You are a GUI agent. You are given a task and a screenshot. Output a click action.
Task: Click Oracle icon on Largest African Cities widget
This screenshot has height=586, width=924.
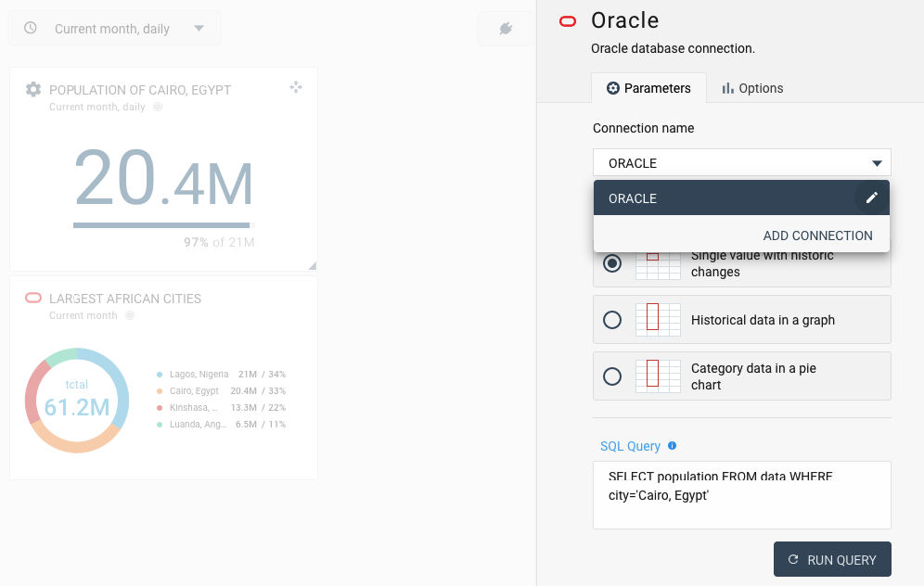coord(33,298)
